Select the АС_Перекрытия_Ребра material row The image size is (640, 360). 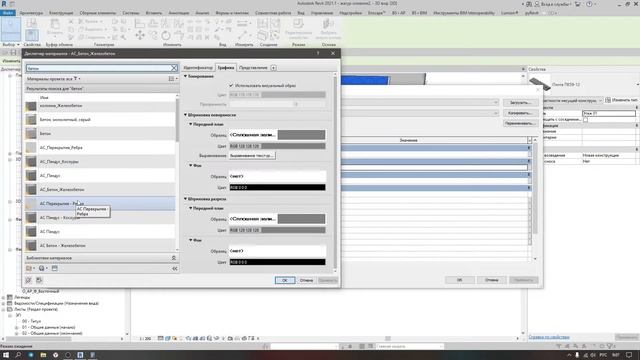tap(100, 147)
